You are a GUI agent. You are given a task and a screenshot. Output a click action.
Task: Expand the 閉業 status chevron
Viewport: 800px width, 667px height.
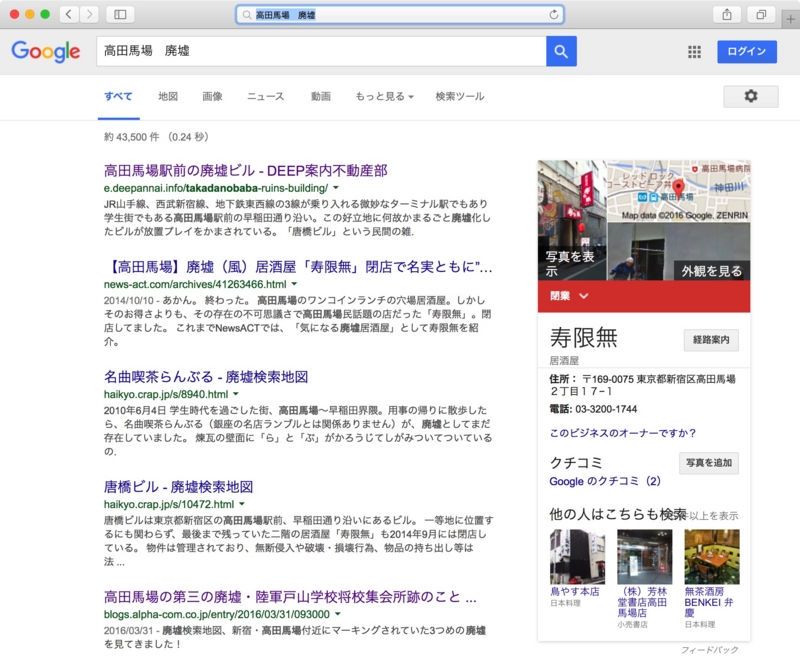coord(584,296)
